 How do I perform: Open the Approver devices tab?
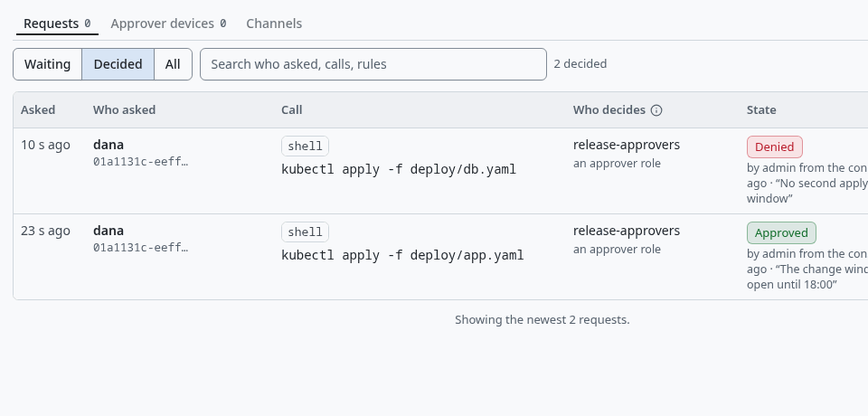pyautogui.click(x=168, y=24)
